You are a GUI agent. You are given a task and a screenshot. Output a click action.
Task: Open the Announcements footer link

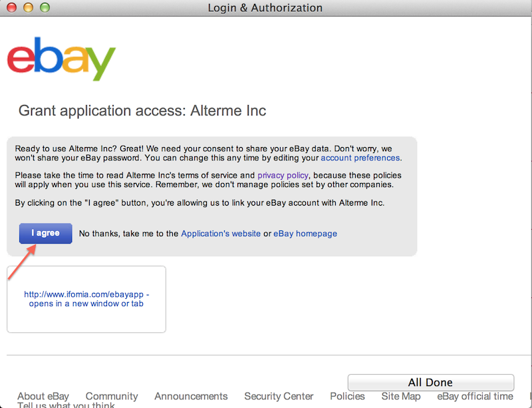pyautogui.click(x=191, y=396)
